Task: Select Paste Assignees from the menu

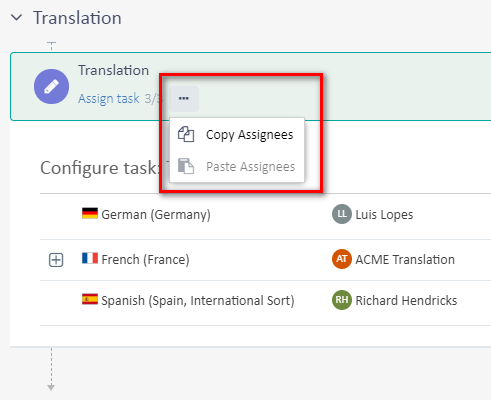Action: [237, 166]
